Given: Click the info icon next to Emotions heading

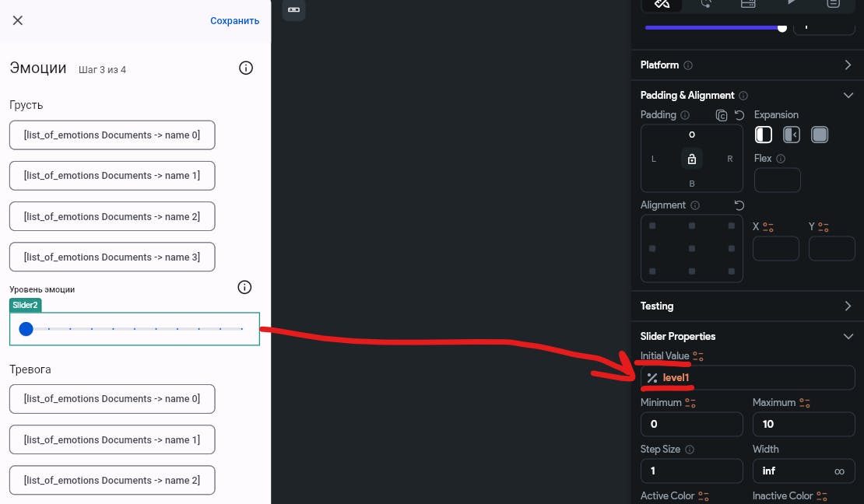Looking at the screenshot, I should coord(246,68).
